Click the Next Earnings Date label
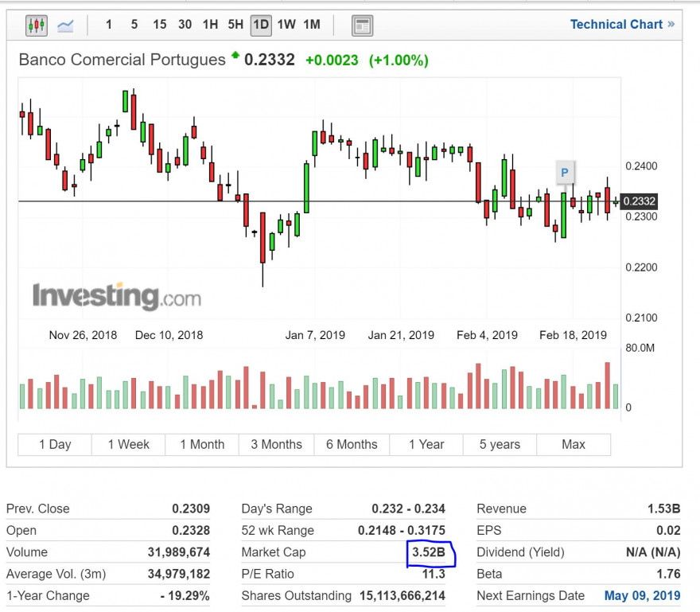 click(531, 596)
